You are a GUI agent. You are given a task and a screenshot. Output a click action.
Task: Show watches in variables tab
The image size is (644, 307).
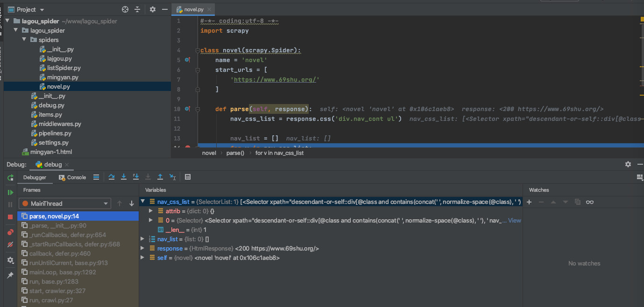[x=590, y=202]
